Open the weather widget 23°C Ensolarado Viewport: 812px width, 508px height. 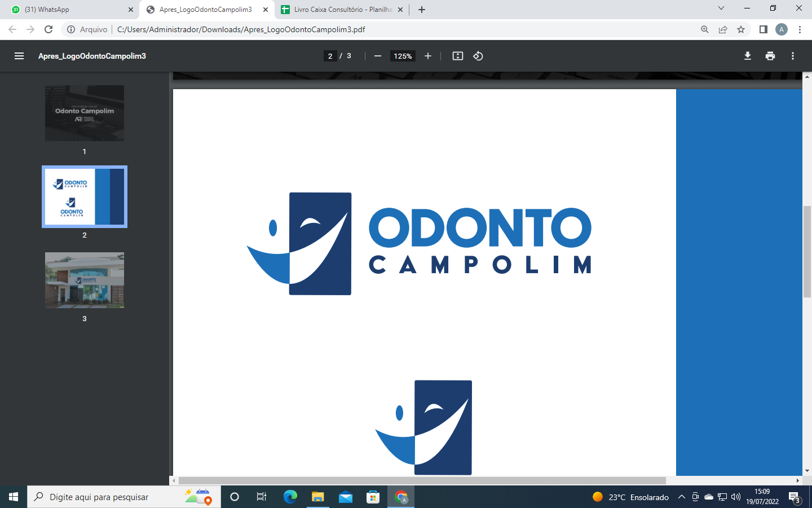coord(630,497)
